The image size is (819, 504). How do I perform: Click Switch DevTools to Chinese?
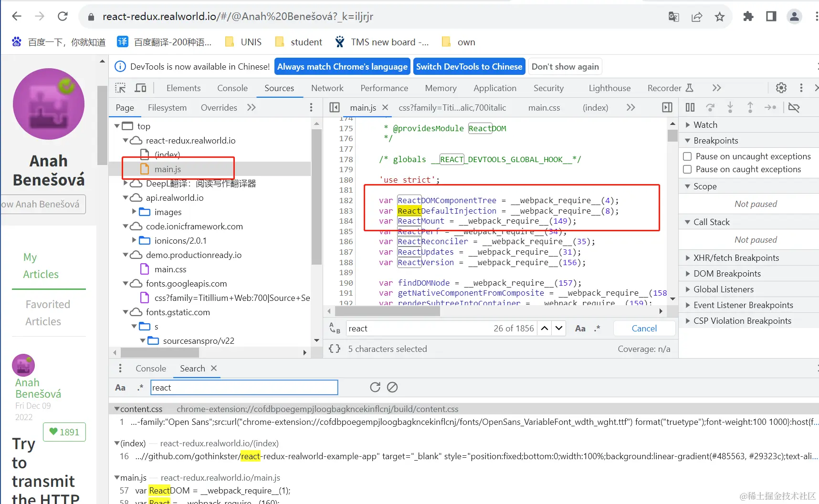[x=469, y=66]
